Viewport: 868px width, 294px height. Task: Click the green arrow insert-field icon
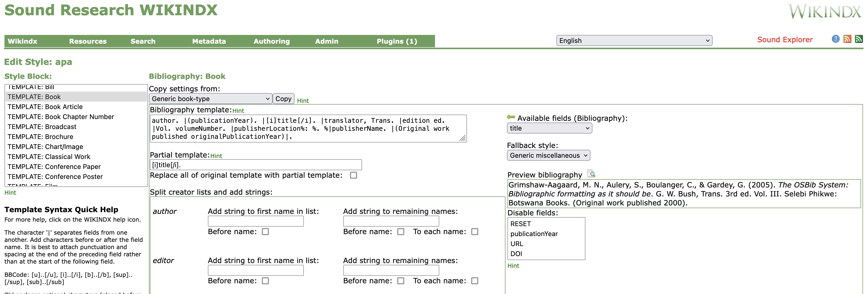click(x=511, y=117)
